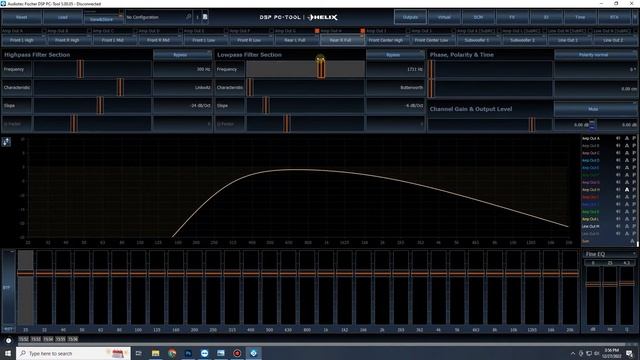This screenshot has width=640, height=360.
Task: Tick the link checkbox beside Amp Out C
Action: (x=135, y=31)
